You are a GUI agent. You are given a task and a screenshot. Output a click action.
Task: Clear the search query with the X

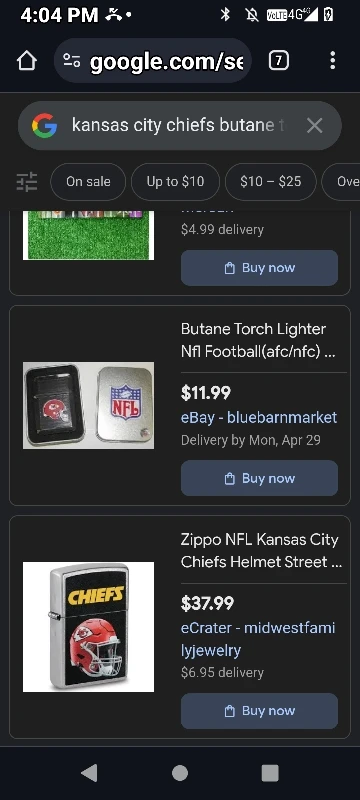tap(315, 126)
